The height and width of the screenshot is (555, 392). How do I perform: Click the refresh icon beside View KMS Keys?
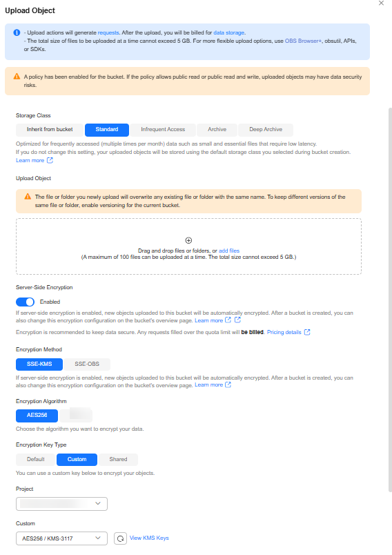120,538
